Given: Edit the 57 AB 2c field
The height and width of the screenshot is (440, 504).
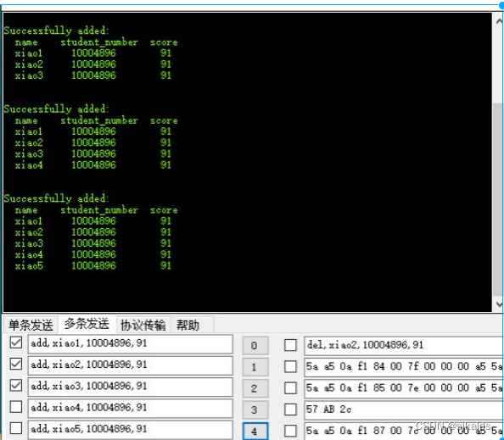Looking at the screenshot, I should [404, 409].
